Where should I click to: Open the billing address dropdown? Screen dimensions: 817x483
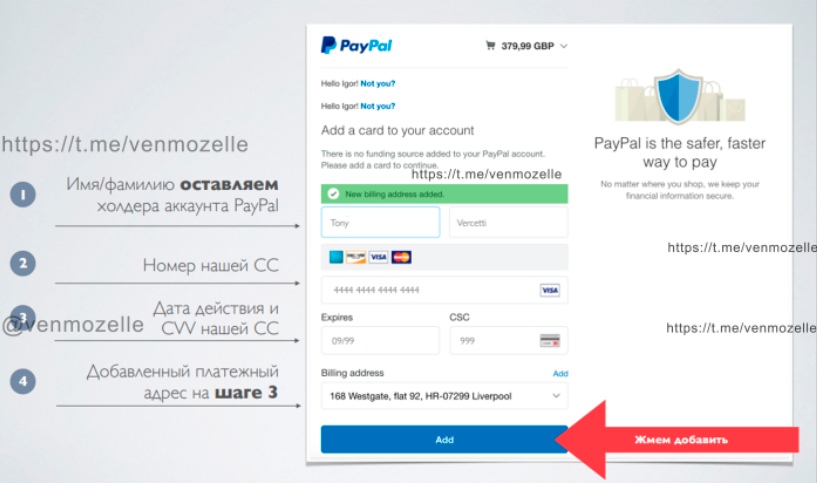click(444, 396)
